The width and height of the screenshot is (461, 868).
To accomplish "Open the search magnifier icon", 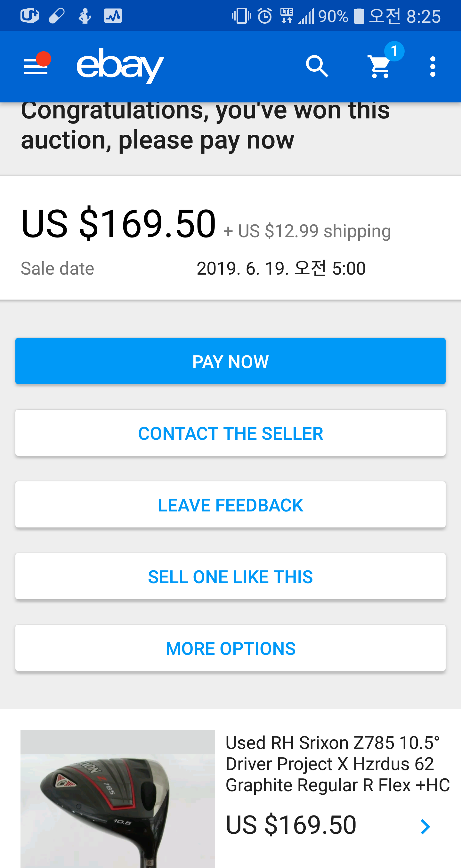I will point(317,67).
